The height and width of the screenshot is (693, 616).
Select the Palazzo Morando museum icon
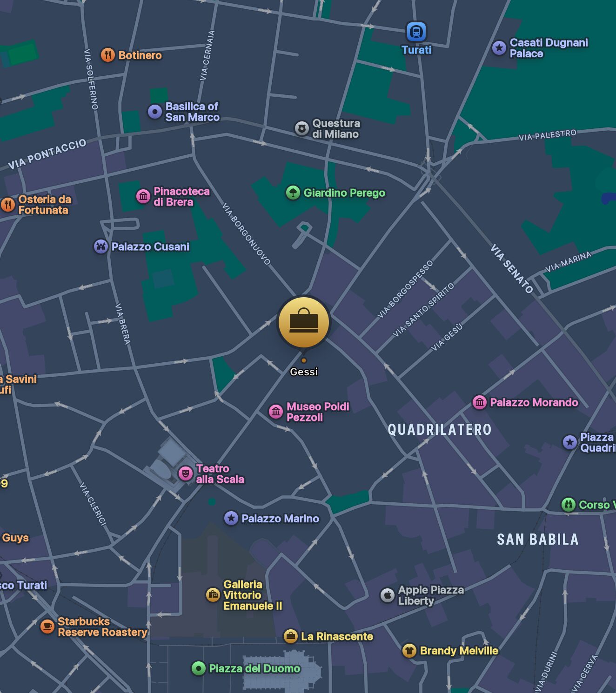point(479,402)
